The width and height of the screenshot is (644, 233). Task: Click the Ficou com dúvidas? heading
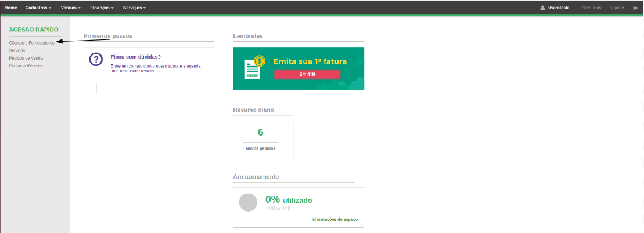[x=136, y=57]
